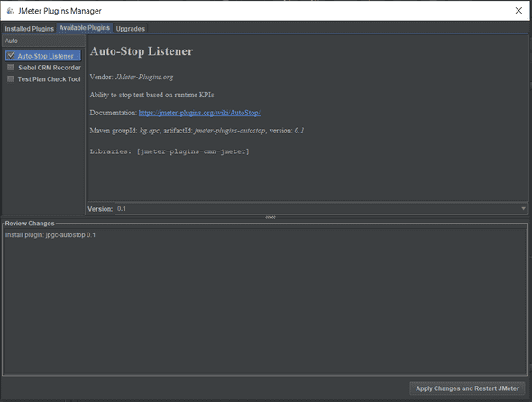Click the 'Auto-Stop Listener' heading in details
This screenshot has width=532, height=402.
tap(142, 51)
